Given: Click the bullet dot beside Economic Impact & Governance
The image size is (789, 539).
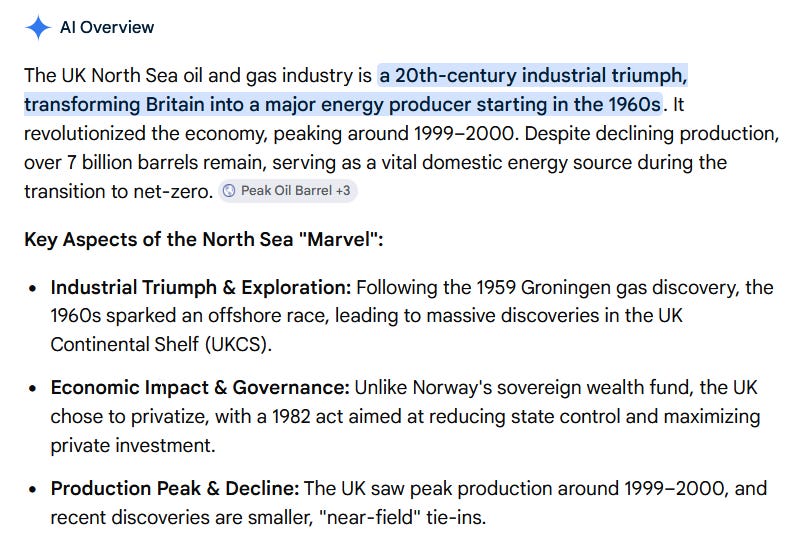Looking at the screenshot, I should (x=33, y=389).
